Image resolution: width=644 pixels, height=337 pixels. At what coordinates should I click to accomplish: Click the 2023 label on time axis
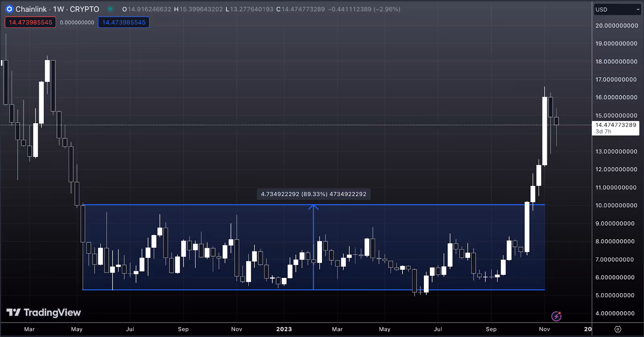pyautogui.click(x=284, y=329)
